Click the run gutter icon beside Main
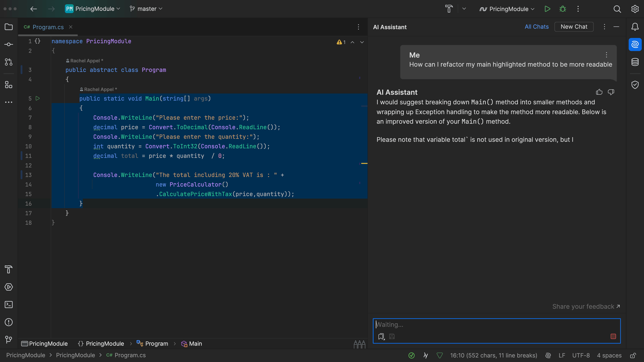Image resolution: width=644 pixels, height=362 pixels. 38,98
